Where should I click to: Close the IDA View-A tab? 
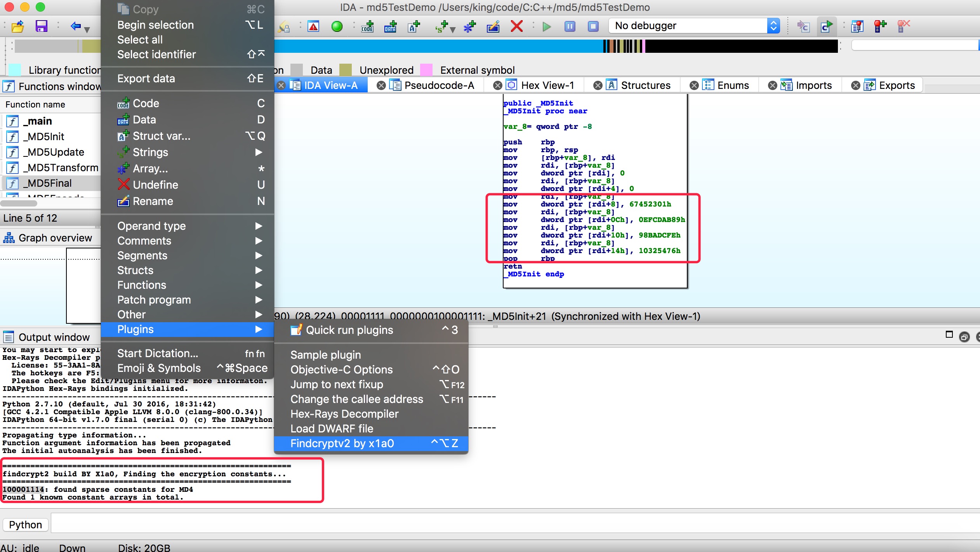tap(281, 85)
